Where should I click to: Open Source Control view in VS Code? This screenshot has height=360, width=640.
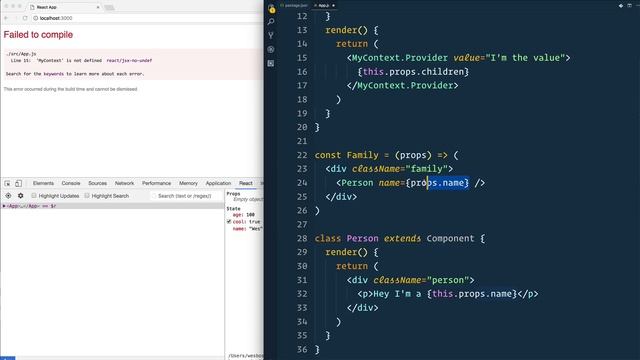(271, 36)
